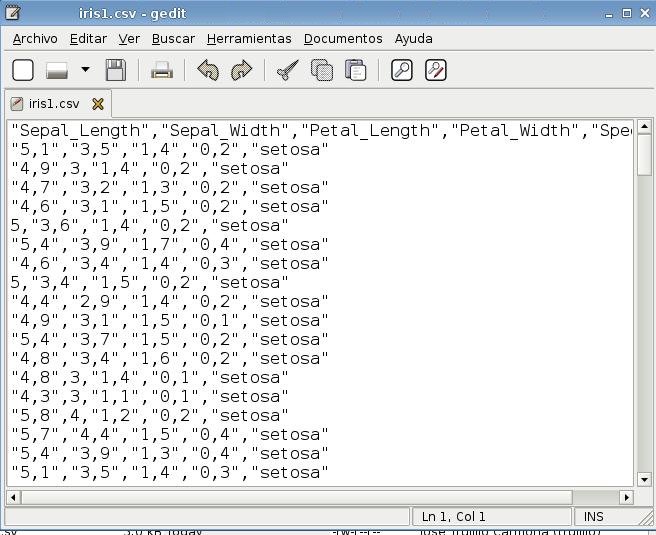Image resolution: width=656 pixels, height=535 pixels.
Task: Click the line starting with "4,8",3,"1,4"
Action: point(149,378)
